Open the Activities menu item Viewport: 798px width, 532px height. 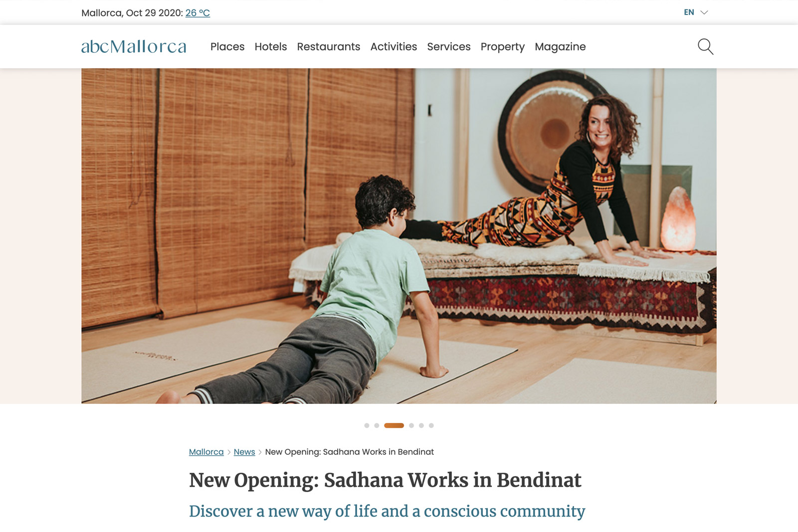click(394, 46)
